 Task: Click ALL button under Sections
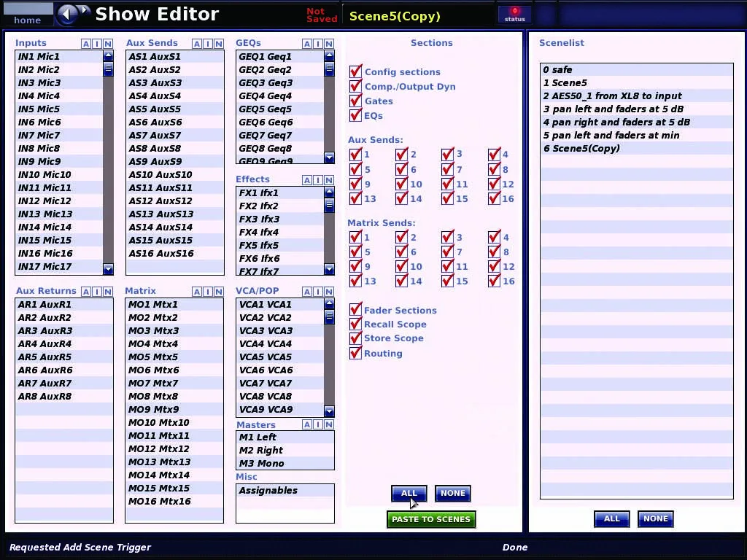click(409, 494)
